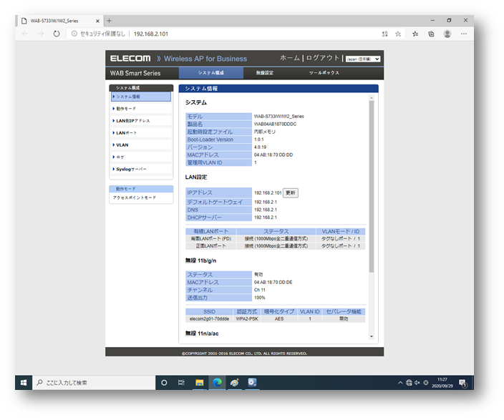The width and height of the screenshot is (504, 420).
Task: Open 動作モード in the sidebar menu
Action: 141,109
